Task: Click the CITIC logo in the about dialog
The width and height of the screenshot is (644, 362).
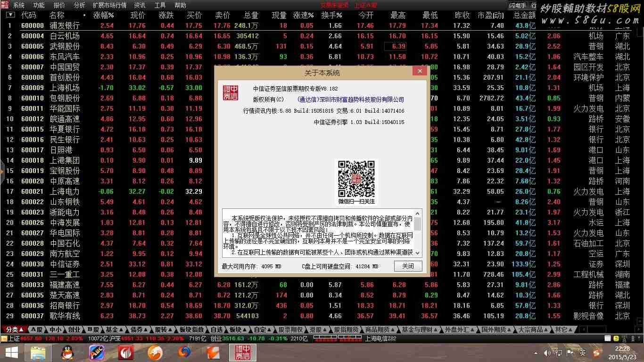Action: click(231, 92)
